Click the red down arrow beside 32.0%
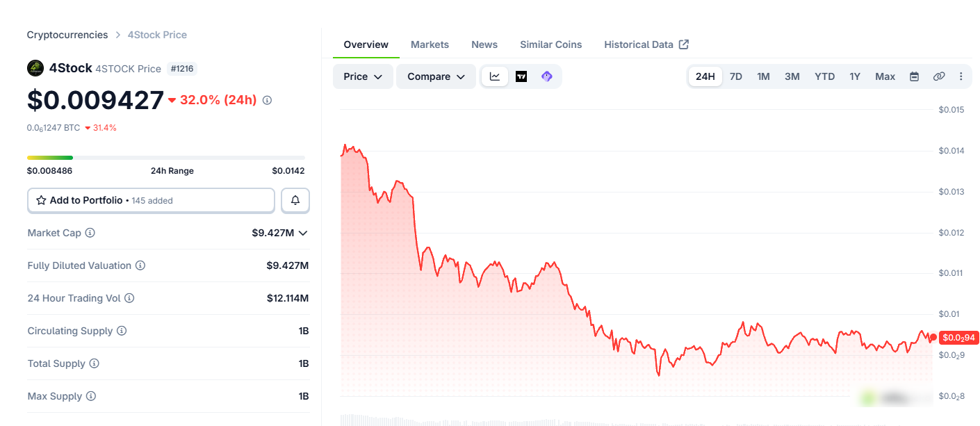The width and height of the screenshot is (980, 426). 172,100
